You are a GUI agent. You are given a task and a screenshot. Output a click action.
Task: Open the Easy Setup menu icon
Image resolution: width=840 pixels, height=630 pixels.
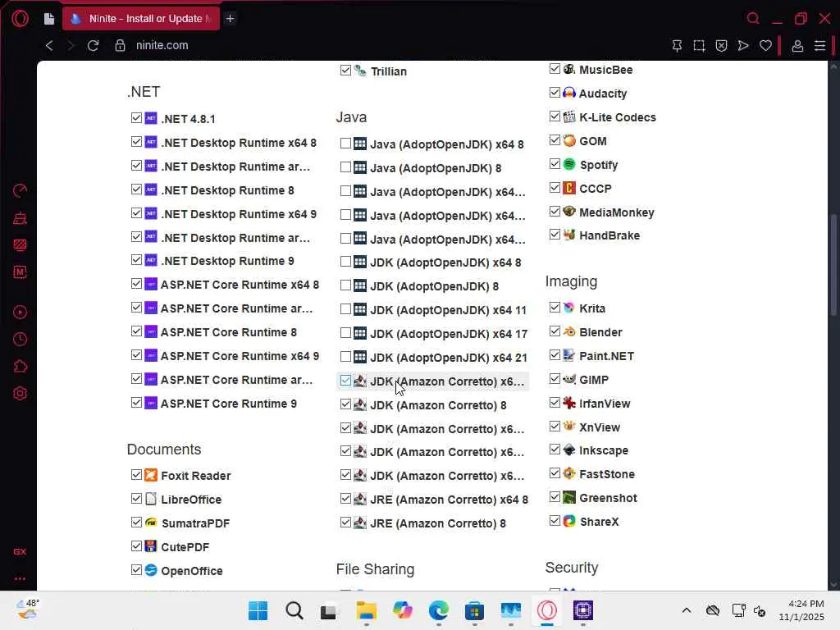coord(819,46)
